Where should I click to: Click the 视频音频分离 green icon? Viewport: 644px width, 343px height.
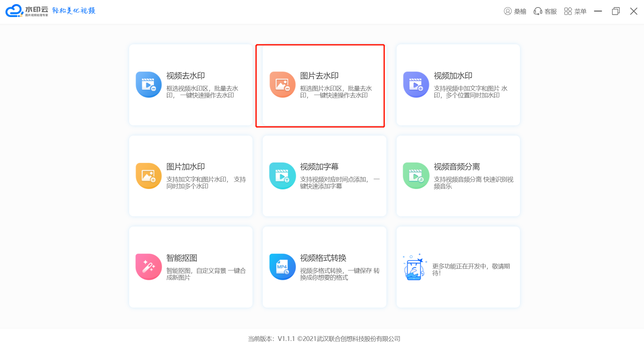point(416,176)
